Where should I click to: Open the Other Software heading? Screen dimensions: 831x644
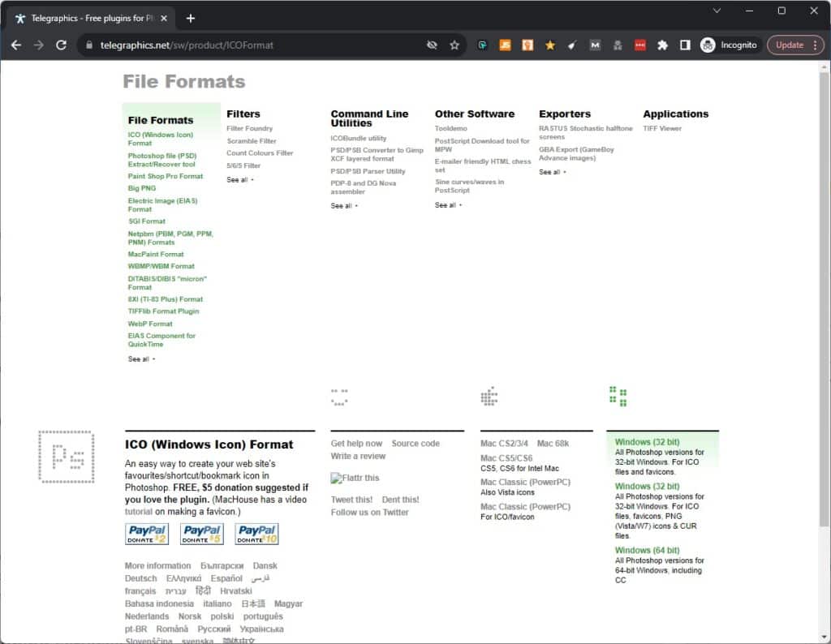pos(474,114)
